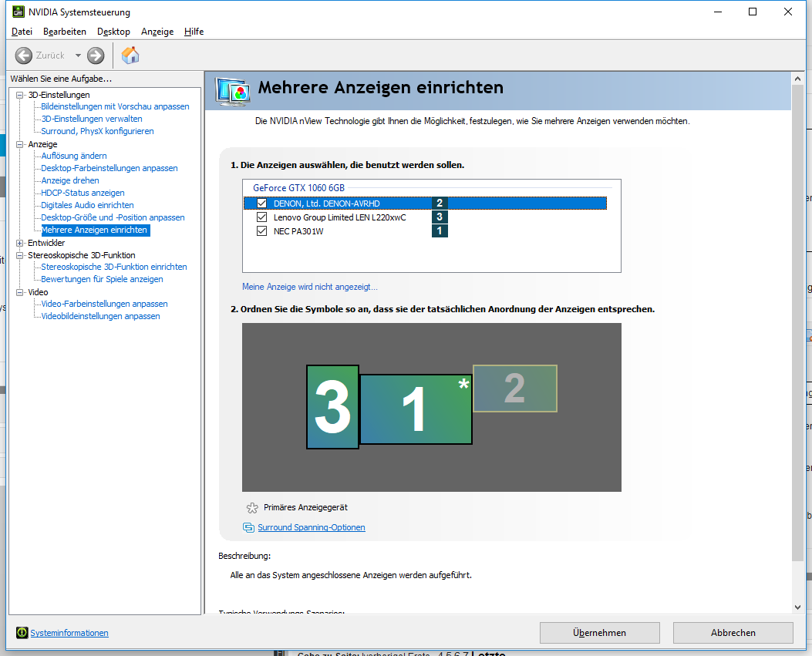Open Video-Farbeinstellungen anpassen

tap(105, 304)
